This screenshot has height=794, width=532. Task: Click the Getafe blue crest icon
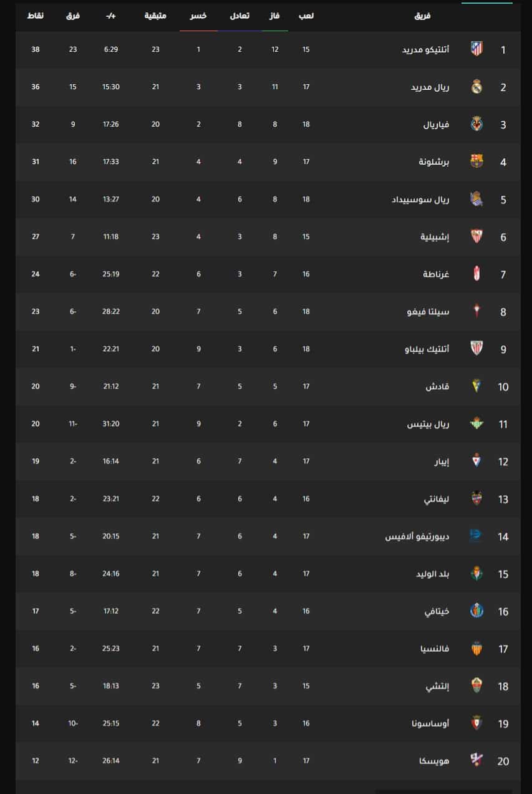476,611
